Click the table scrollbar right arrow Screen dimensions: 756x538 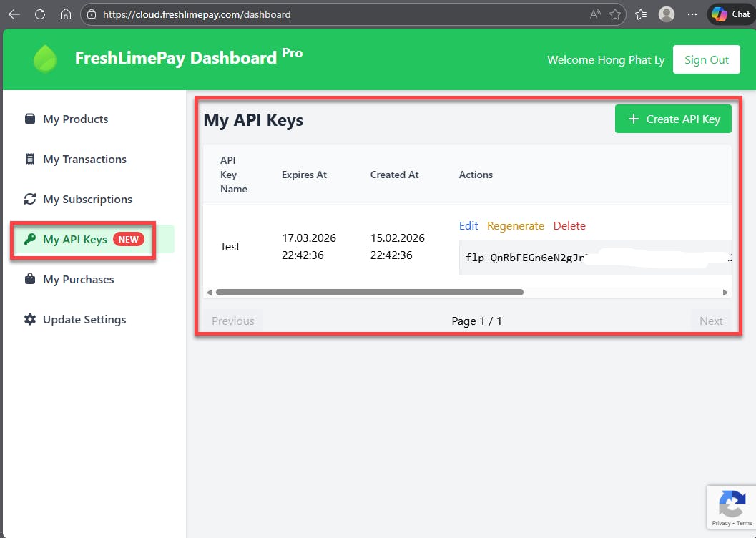coord(725,292)
